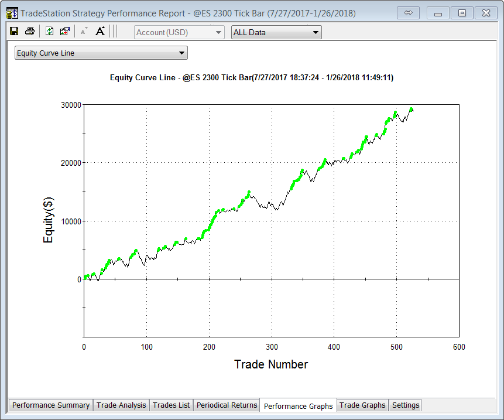Click the Performance Graphs tab

(298, 406)
